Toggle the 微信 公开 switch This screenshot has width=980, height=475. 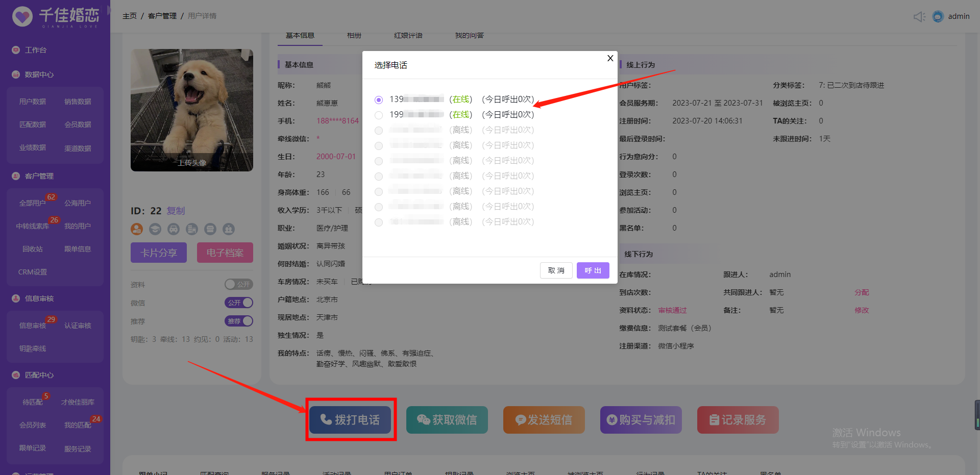pyautogui.click(x=239, y=303)
